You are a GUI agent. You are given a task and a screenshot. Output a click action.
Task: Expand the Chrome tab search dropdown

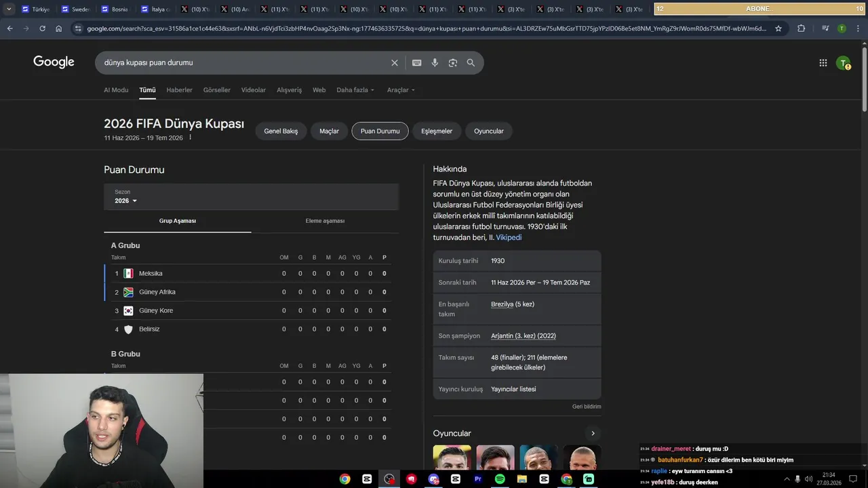point(9,9)
